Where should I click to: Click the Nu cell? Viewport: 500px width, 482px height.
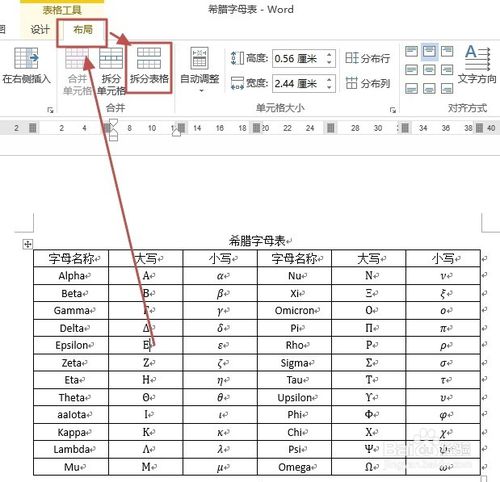point(295,276)
